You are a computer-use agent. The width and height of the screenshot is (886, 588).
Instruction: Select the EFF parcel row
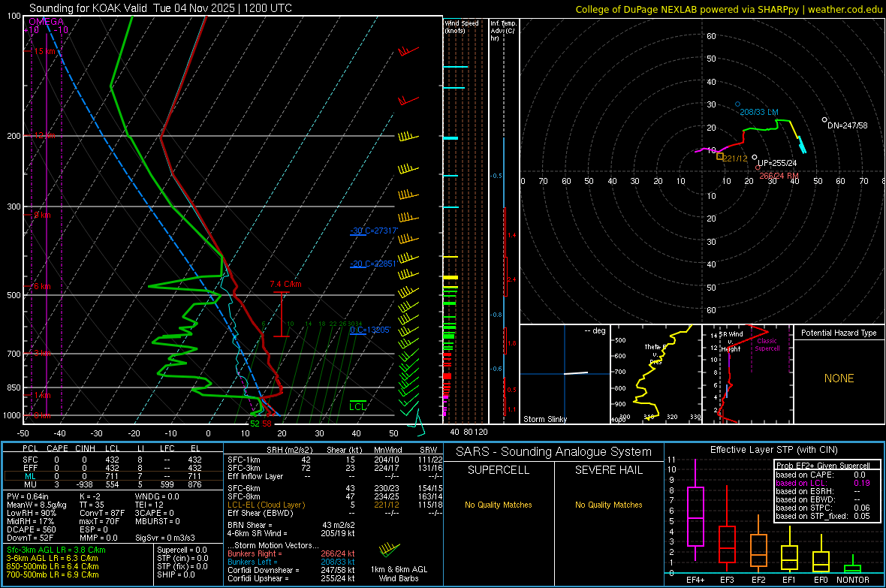click(112, 468)
